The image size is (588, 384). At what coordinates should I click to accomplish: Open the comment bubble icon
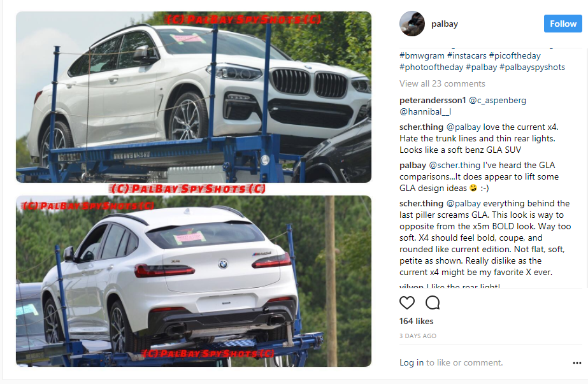pyautogui.click(x=433, y=302)
